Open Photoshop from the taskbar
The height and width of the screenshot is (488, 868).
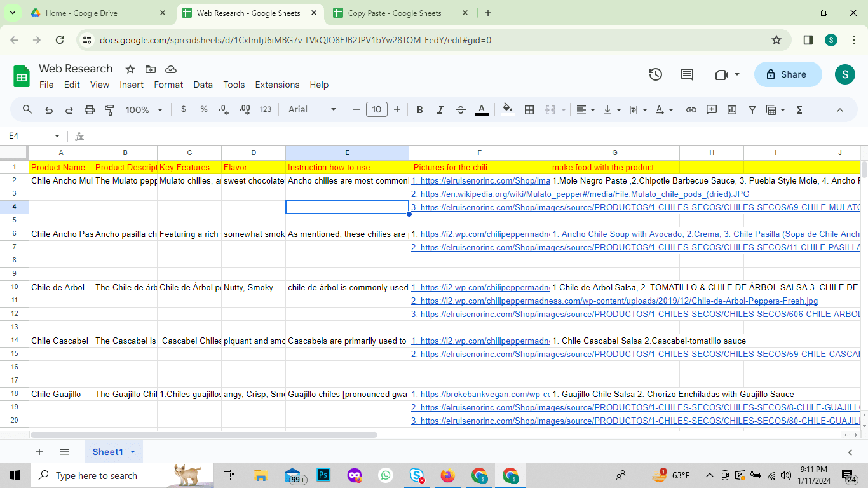tap(323, 475)
